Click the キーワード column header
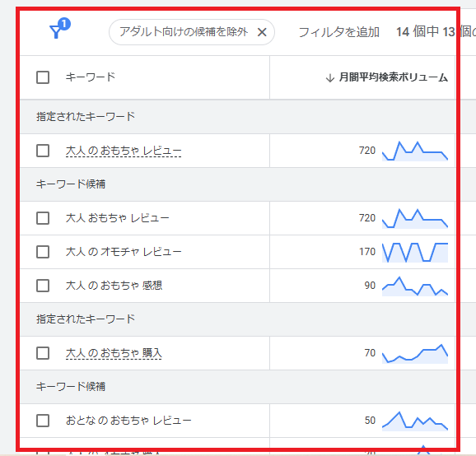Viewport: 476px width, 456px height. (x=91, y=77)
